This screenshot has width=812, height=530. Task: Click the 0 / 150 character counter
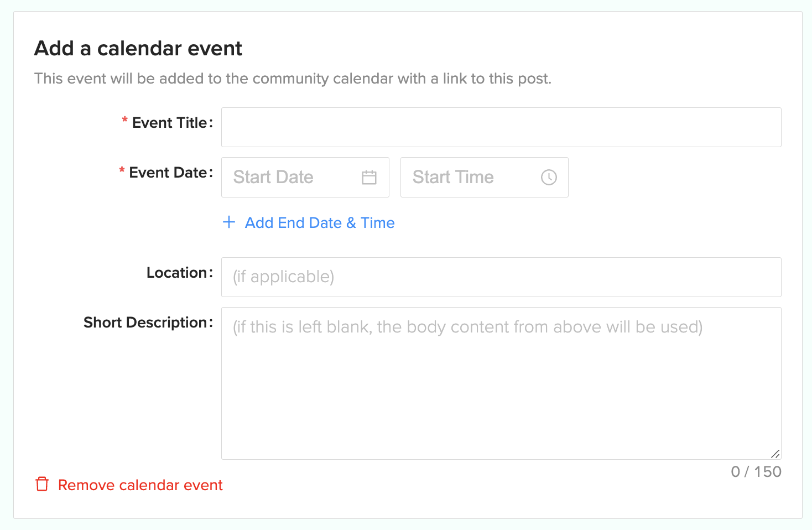pos(756,472)
